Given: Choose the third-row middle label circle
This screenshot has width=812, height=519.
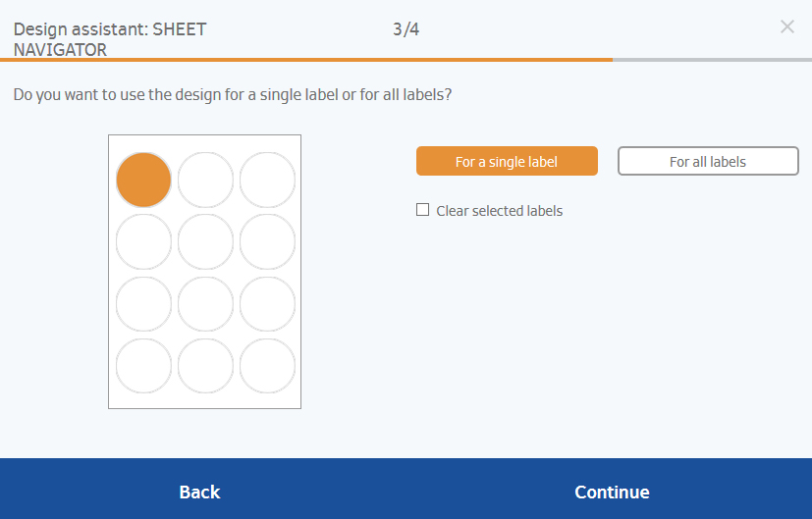Looking at the screenshot, I should tap(205, 304).
